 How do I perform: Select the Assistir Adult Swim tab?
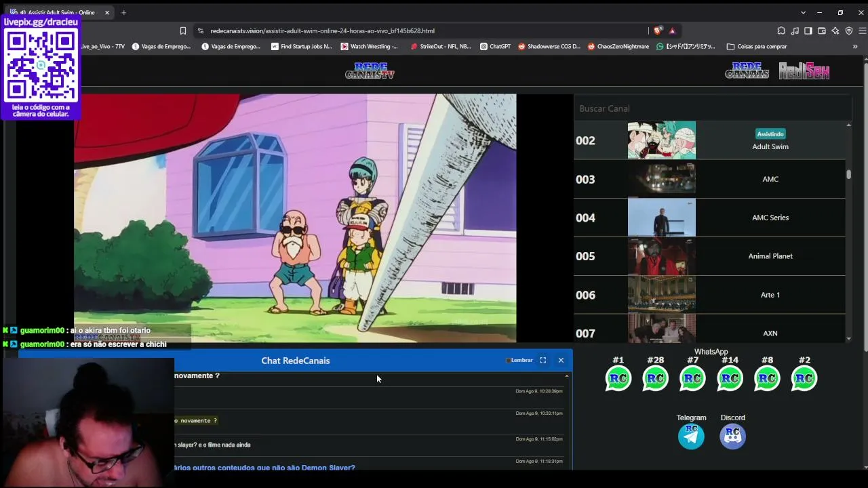tap(60, 12)
